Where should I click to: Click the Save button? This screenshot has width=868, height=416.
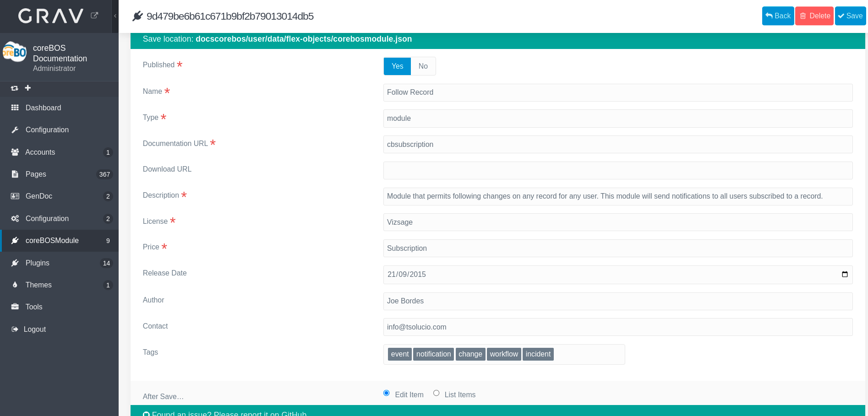(850, 16)
